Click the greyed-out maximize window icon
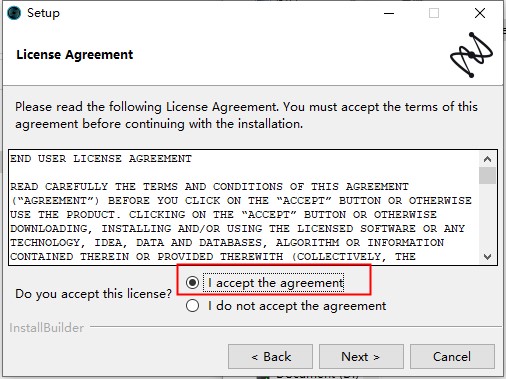The width and height of the screenshot is (506, 379). pyautogui.click(x=434, y=13)
